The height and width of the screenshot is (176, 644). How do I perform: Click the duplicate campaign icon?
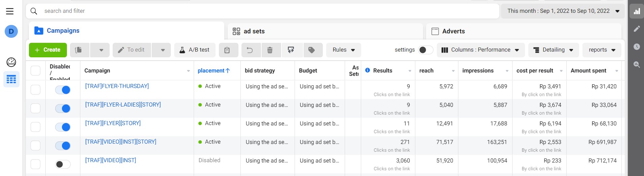click(x=78, y=50)
